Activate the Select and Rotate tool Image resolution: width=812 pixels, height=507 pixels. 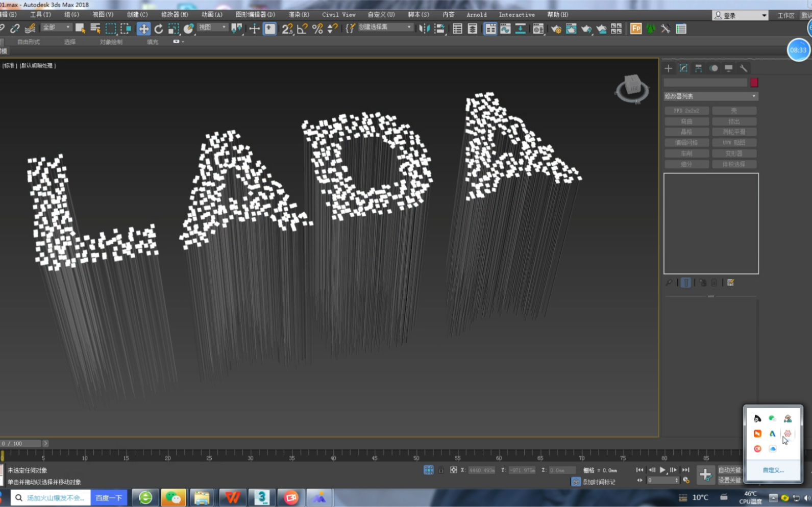[159, 29]
